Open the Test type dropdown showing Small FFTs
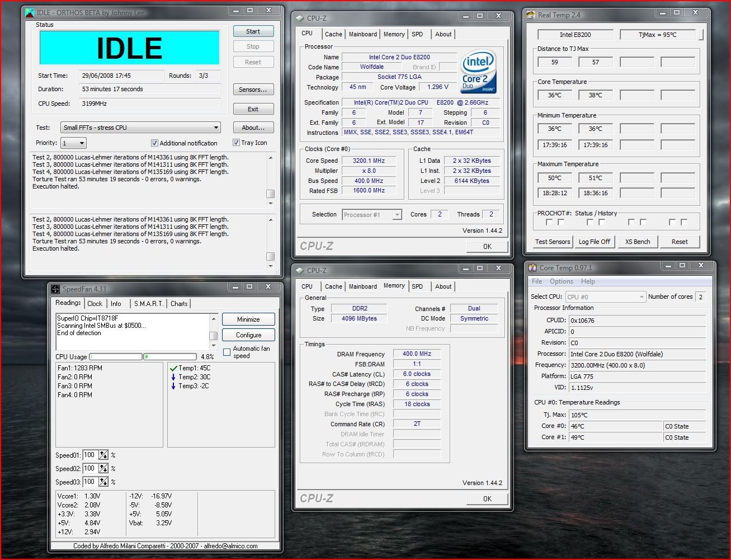Image resolution: width=731 pixels, height=560 pixels. (x=140, y=128)
